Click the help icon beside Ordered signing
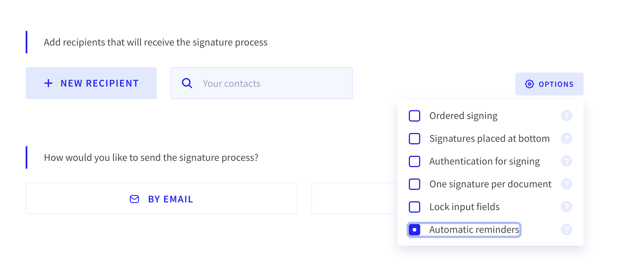Screen dimensions: 644x279 (566, 116)
